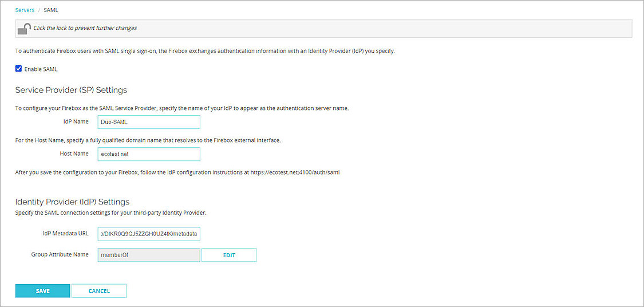Click the Host Name field with ecotest.net

coord(149,154)
